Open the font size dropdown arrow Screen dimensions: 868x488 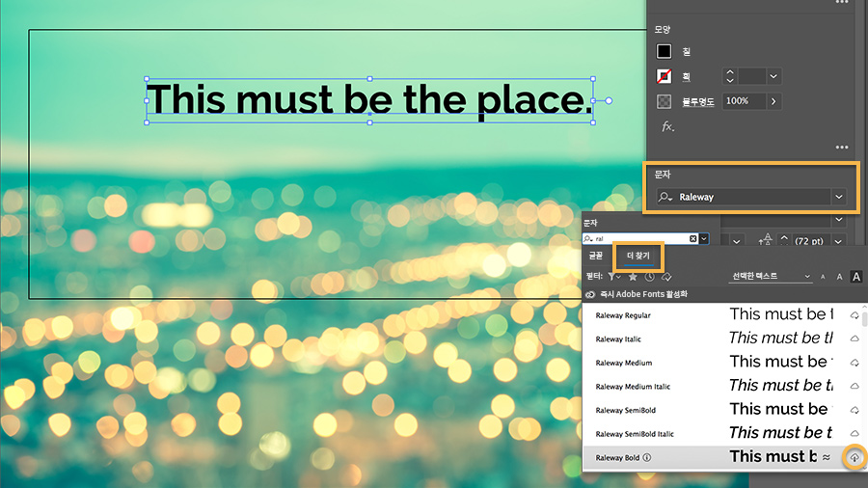pyautogui.click(x=736, y=241)
